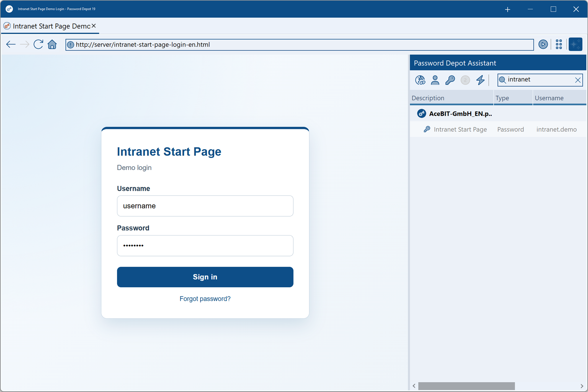Go forward with the arrow button

24,44
